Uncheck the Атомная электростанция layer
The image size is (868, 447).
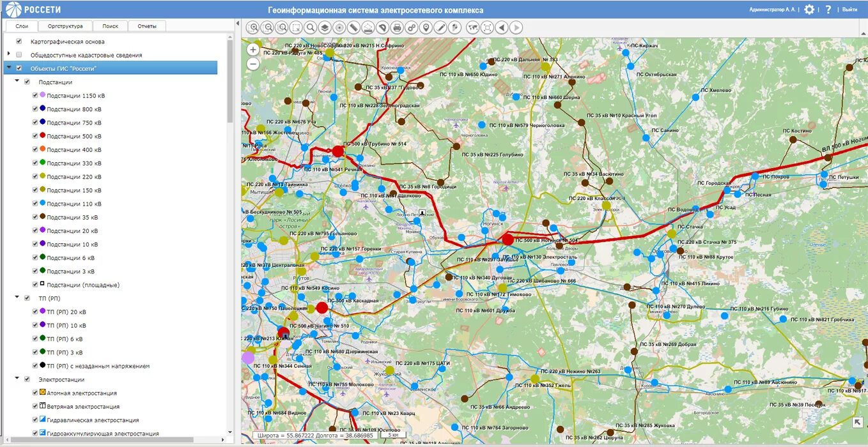(36, 393)
